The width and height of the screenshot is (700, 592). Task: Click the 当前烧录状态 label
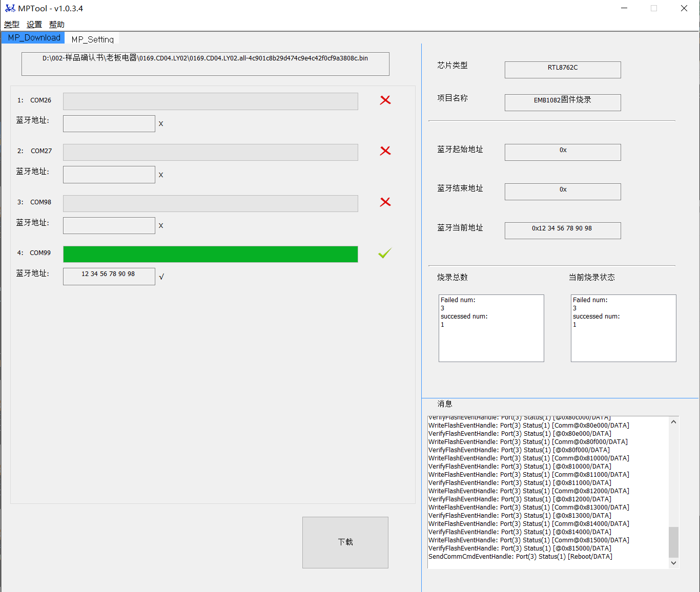point(592,278)
